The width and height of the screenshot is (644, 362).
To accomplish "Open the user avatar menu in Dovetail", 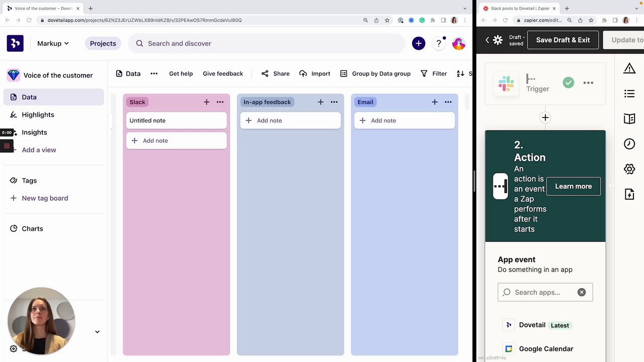I will (458, 43).
